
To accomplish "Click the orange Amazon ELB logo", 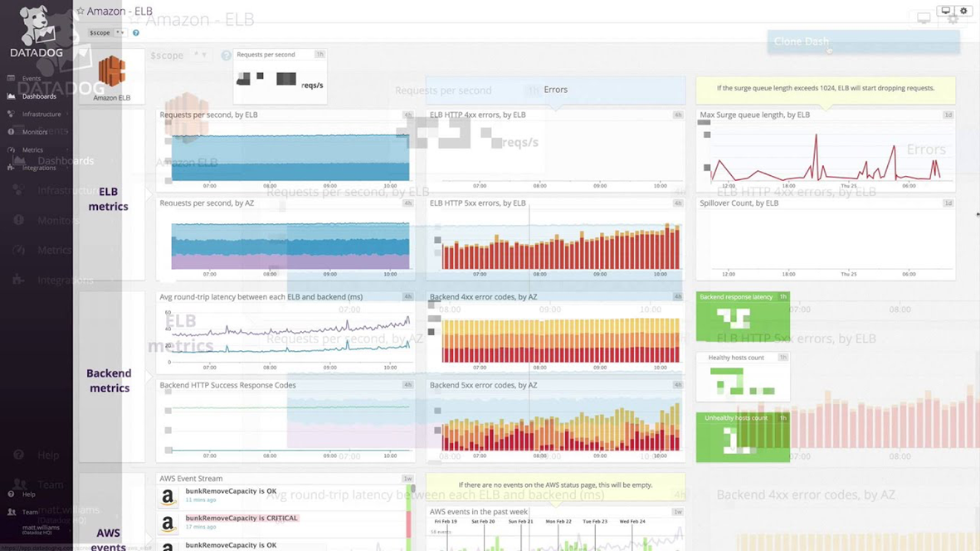I will (x=112, y=72).
